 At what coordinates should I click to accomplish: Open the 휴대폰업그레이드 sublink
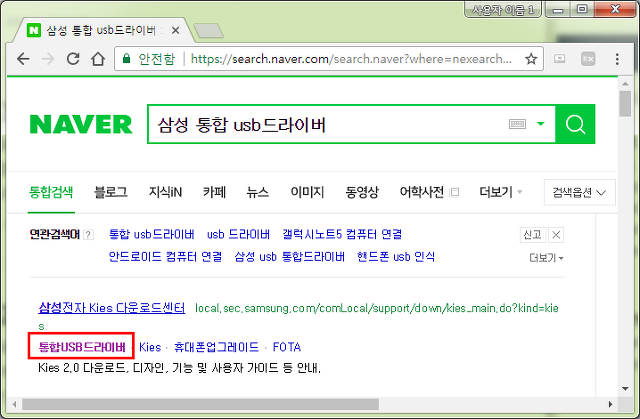216,347
